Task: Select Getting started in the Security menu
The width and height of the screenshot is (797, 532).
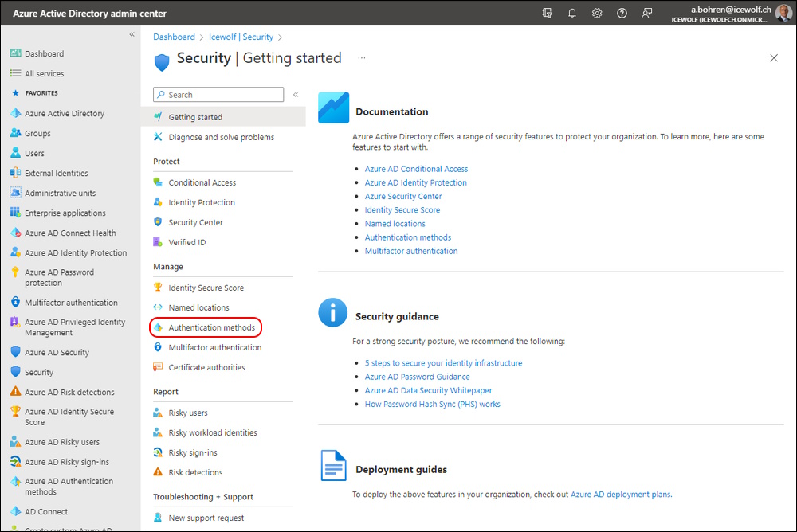Action: click(223, 117)
